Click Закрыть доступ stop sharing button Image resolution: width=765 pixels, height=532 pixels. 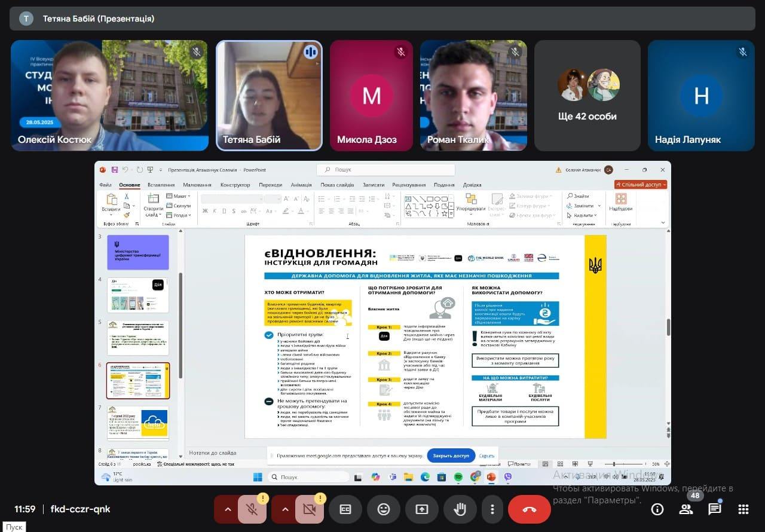[451, 455]
